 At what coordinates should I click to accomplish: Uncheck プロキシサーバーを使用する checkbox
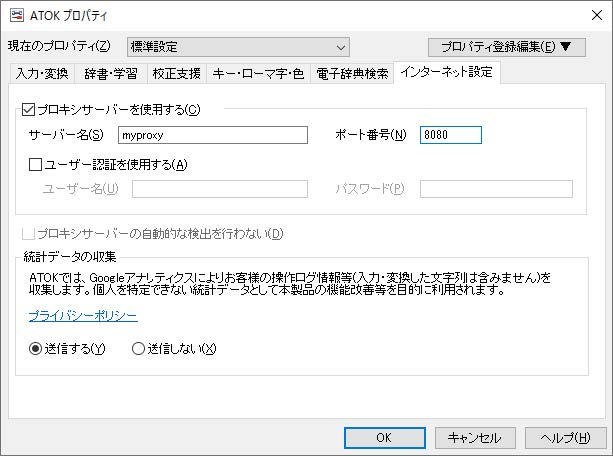[x=28, y=110]
